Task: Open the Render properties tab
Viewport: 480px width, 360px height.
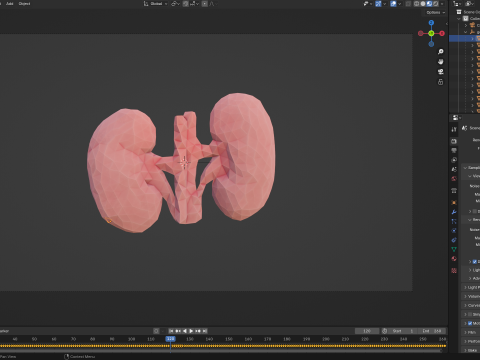Action: [x=454, y=141]
